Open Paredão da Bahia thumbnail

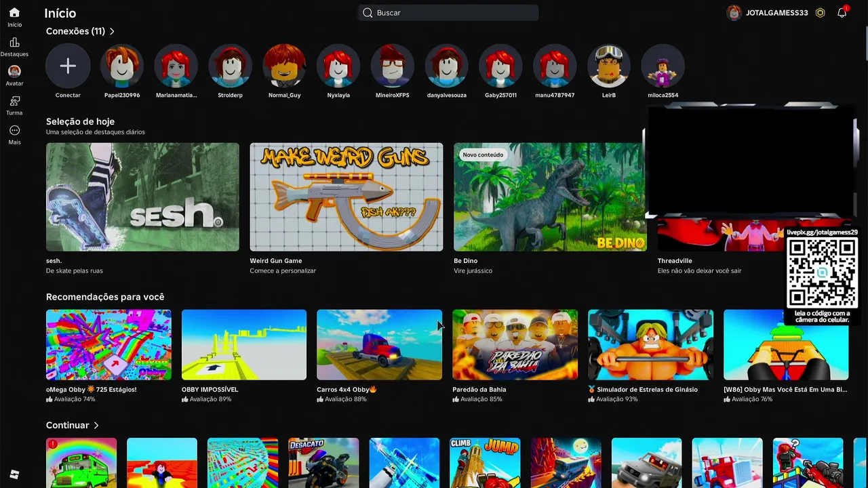[515, 345]
